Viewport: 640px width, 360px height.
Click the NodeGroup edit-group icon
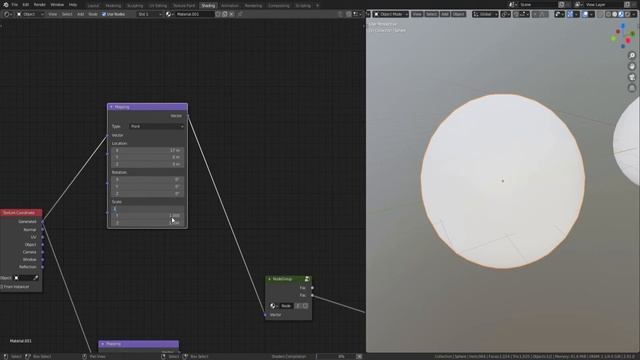tap(307, 279)
